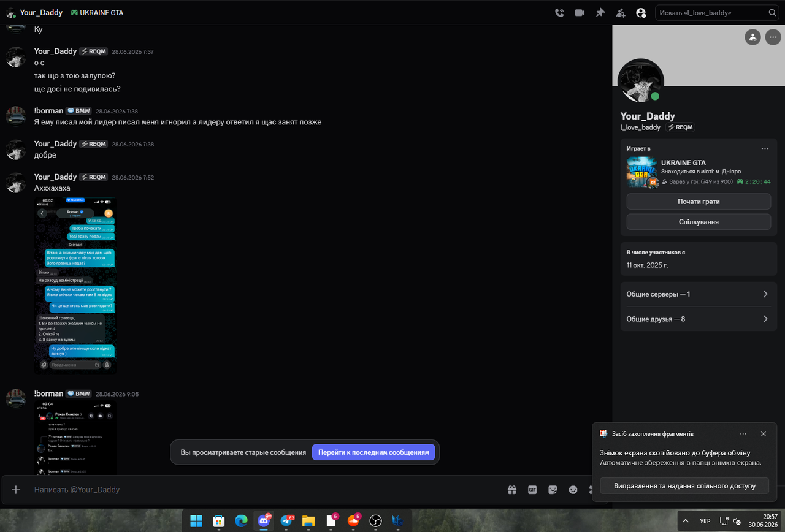
Task: Open SoundCloud orange icon in taskbar
Action: pyautogui.click(x=353, y=521)
